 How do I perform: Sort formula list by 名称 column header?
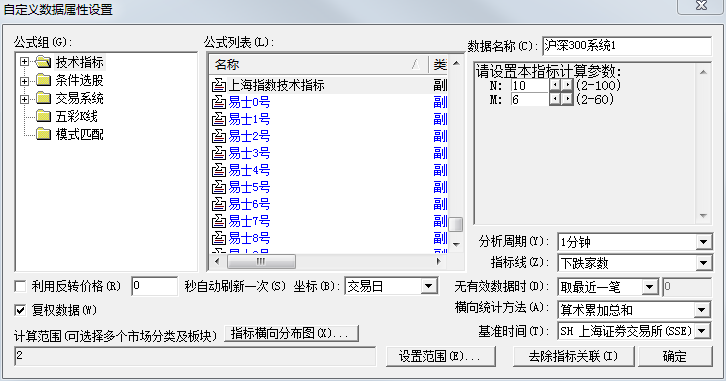319,65
